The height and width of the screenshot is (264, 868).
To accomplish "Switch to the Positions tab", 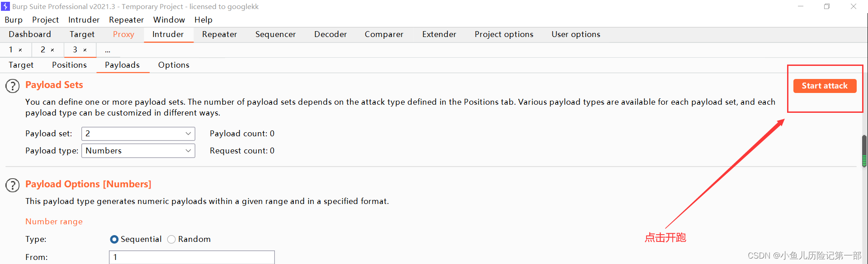I will pos(69,65).
